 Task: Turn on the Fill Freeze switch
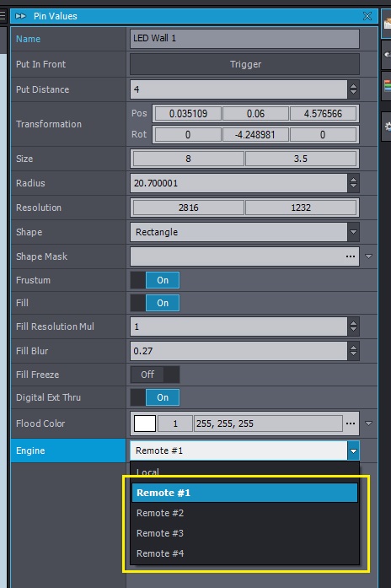(x=155, y=375)
